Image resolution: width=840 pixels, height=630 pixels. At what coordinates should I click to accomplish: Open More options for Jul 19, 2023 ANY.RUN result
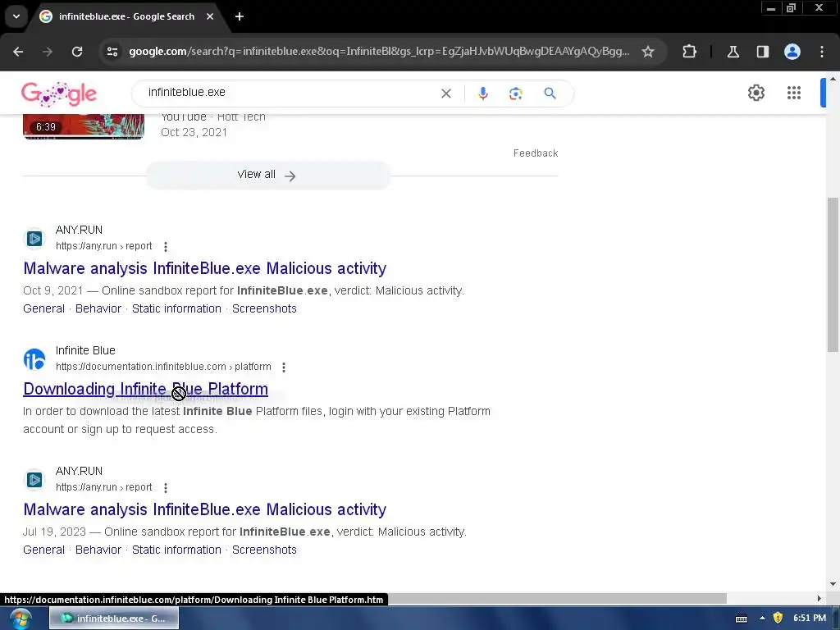click(x=166, y=487)
